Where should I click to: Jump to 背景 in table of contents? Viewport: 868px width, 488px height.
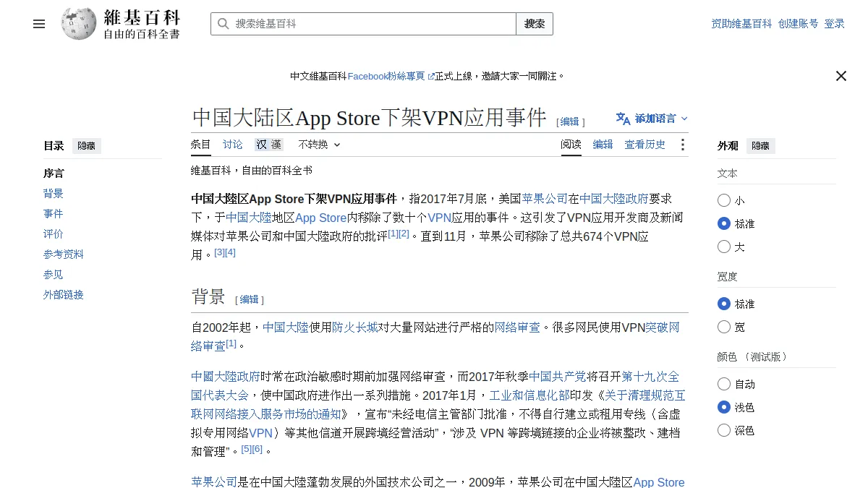54,194
